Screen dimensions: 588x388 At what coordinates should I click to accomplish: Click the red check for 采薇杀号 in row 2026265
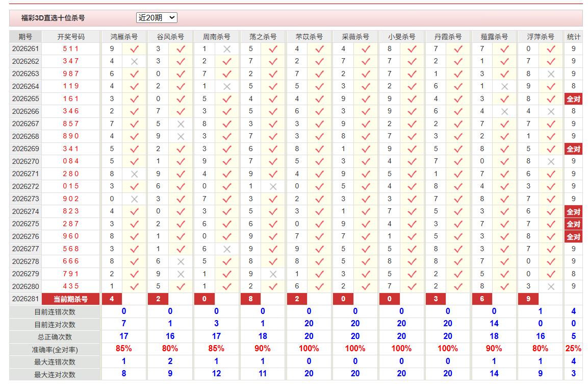pos(366,99)
